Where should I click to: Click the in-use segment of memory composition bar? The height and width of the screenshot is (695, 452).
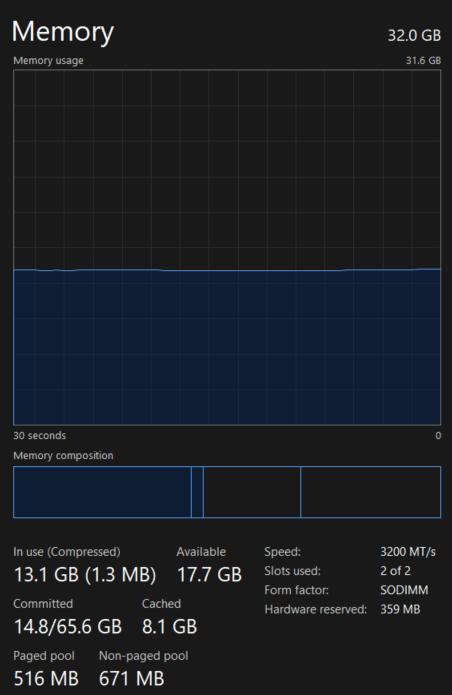102,492
